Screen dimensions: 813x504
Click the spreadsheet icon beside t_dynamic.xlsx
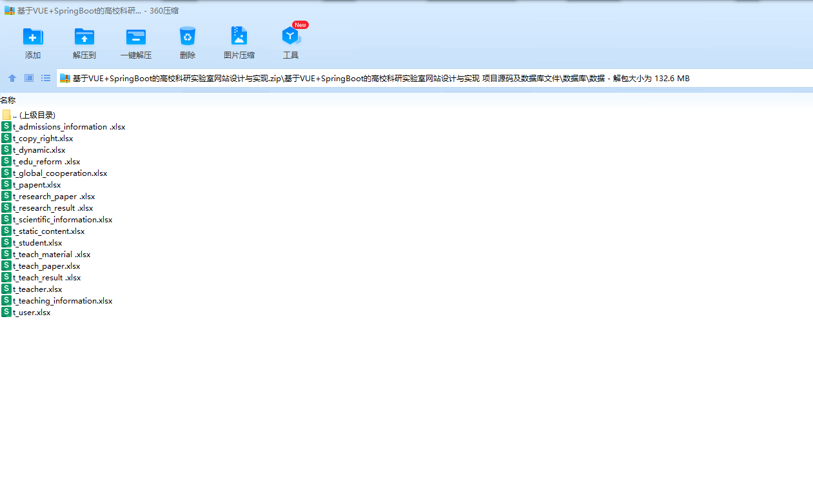pyautogui.click(x=6, y=150)
